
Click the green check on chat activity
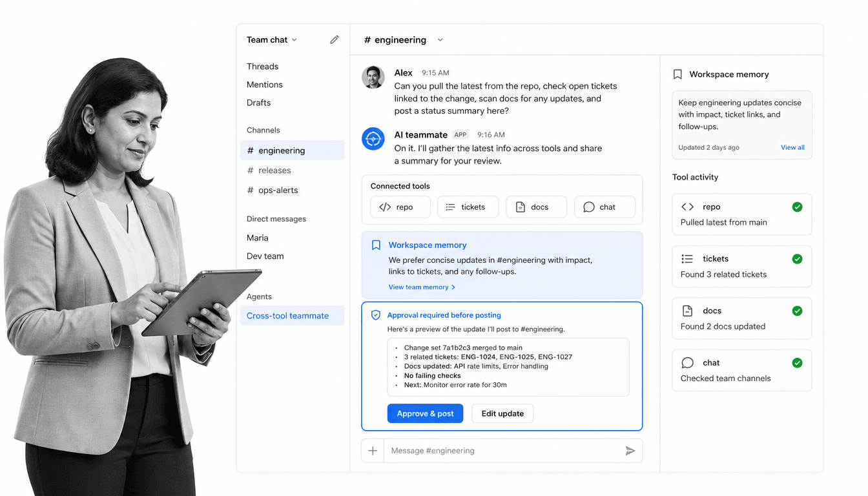click(x=797, y=363)
